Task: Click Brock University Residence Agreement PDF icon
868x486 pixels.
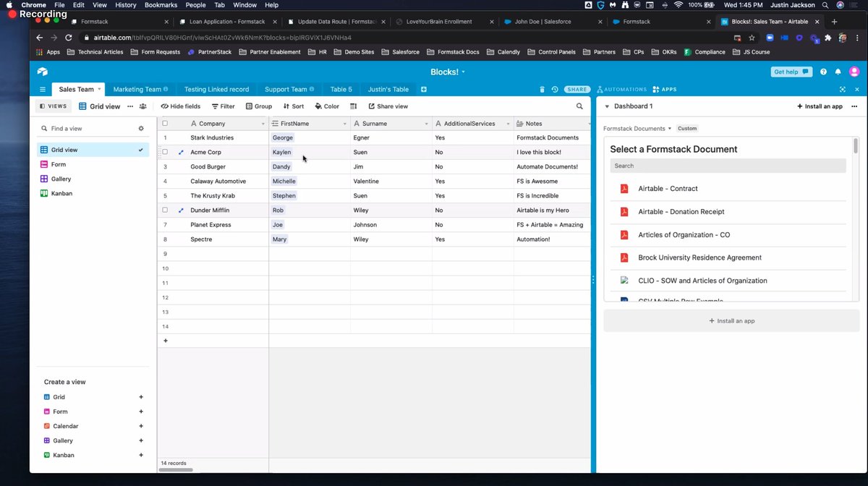Action: click(x=624, y=257)
